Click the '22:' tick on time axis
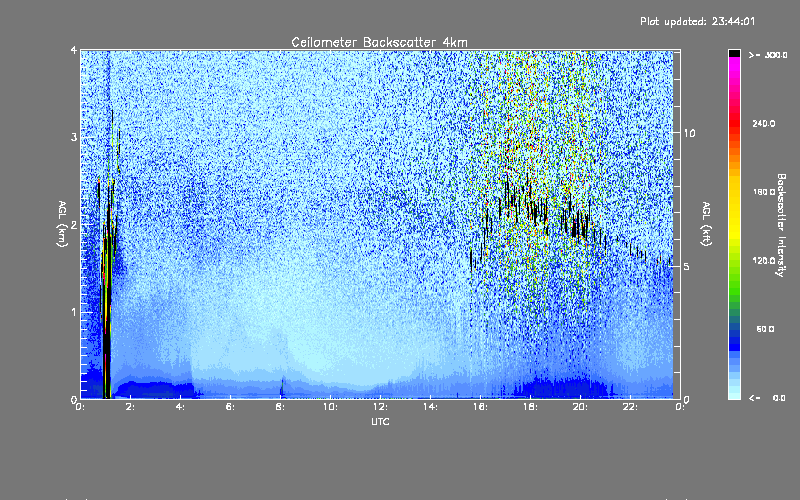This screenshot has width=800, height=500. pos(630,407)
